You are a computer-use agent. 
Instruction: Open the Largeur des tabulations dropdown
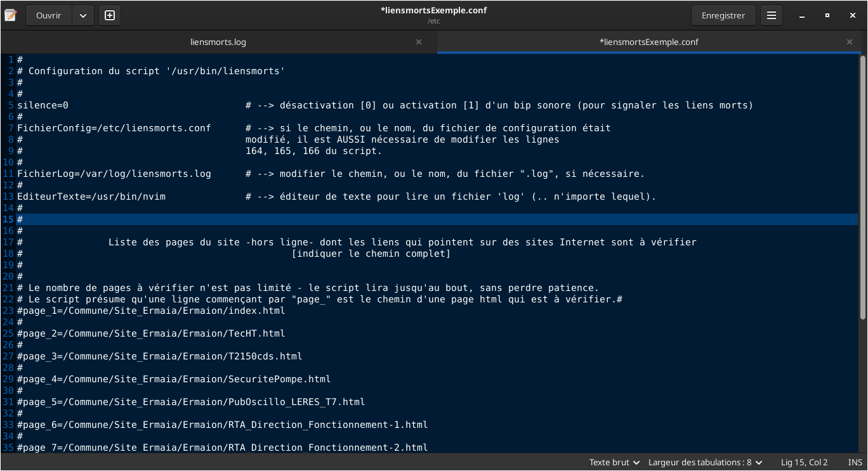705,462
